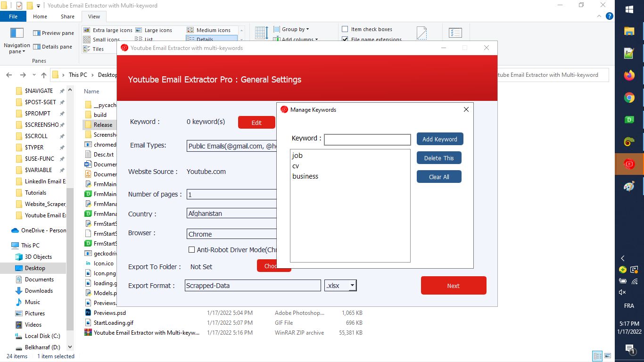The image size is (644, 362).
Task: Open Explorer help question mark icon
Action: (x=609, y=16)
